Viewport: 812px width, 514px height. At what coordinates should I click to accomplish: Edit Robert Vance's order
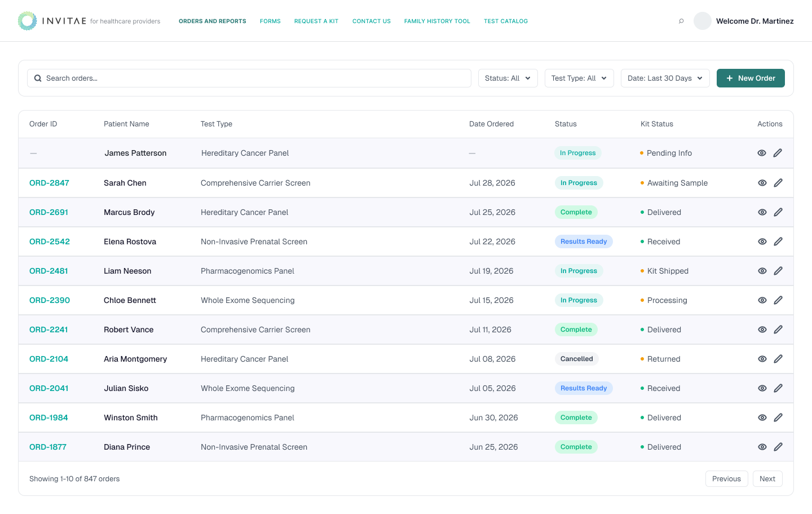coord(778,330)
